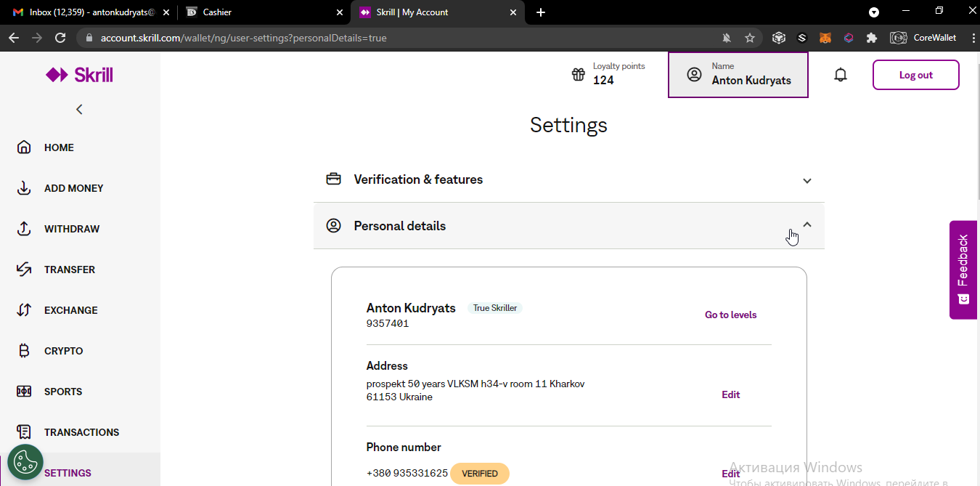
Task: Open the TRANSACTIONS menu item
Action: pos(81,432)
